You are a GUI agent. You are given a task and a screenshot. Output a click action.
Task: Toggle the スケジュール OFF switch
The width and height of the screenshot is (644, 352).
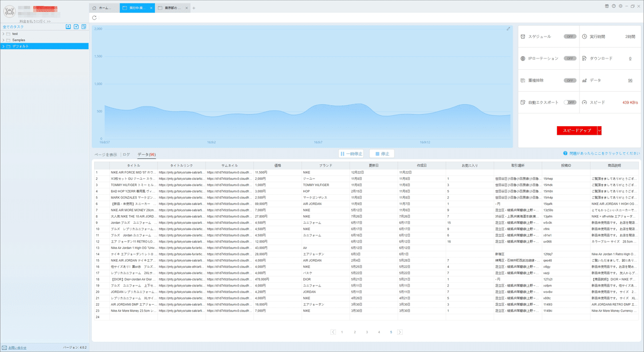(x=570, y=36)
